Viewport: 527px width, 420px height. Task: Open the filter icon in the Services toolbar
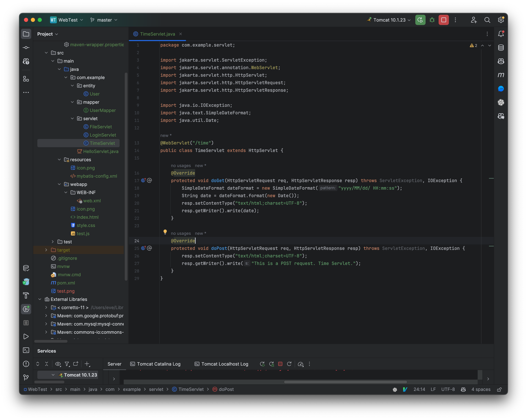(67, 364)
